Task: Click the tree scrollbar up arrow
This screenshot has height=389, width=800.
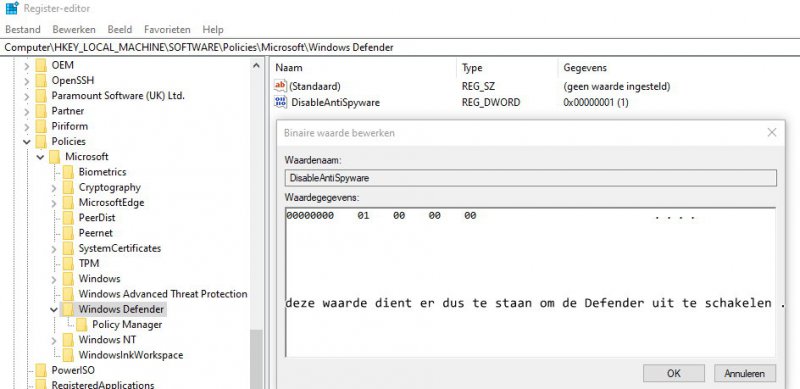Action: click(256, 65)
